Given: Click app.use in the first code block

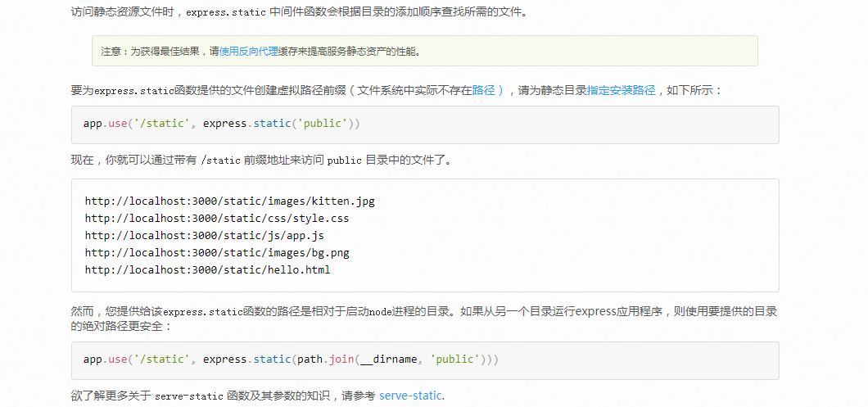Looking at the screenshot, I should (106, 124).
